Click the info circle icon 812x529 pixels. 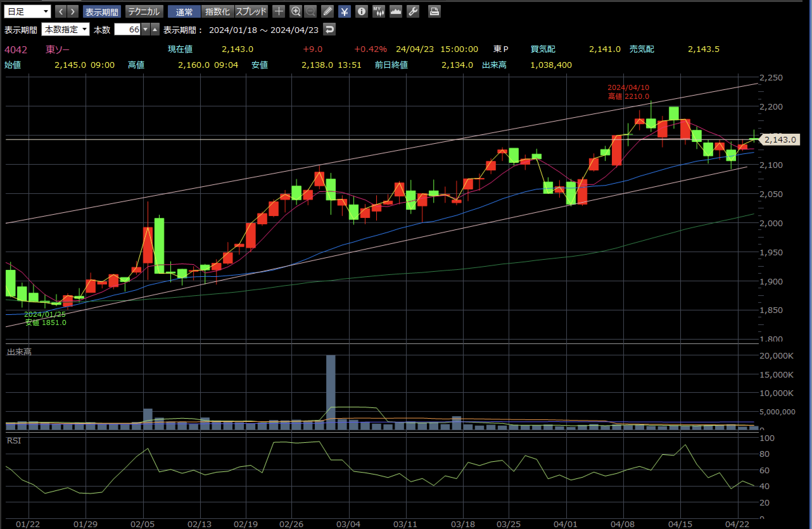pos(361,12)
